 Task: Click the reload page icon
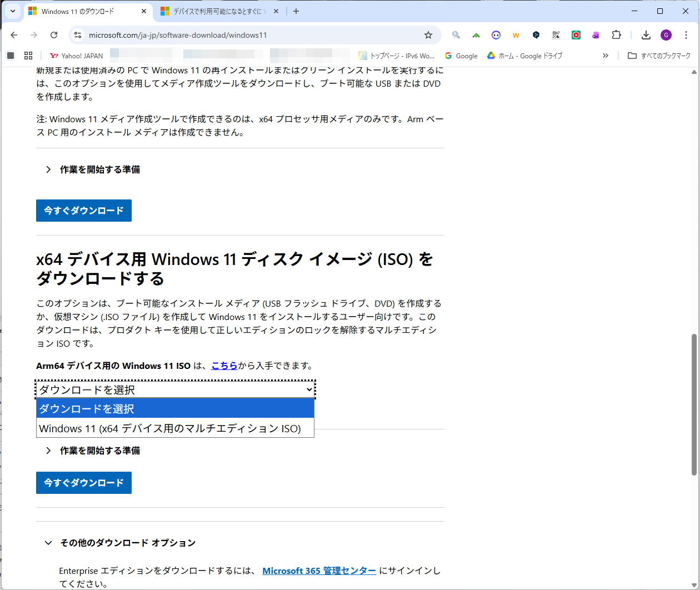tap(53, 34)
